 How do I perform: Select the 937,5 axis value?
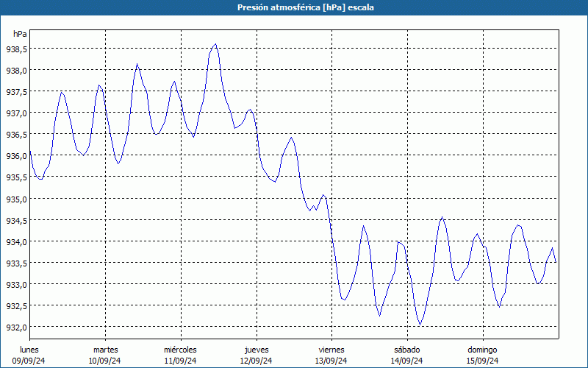(16, 91)
